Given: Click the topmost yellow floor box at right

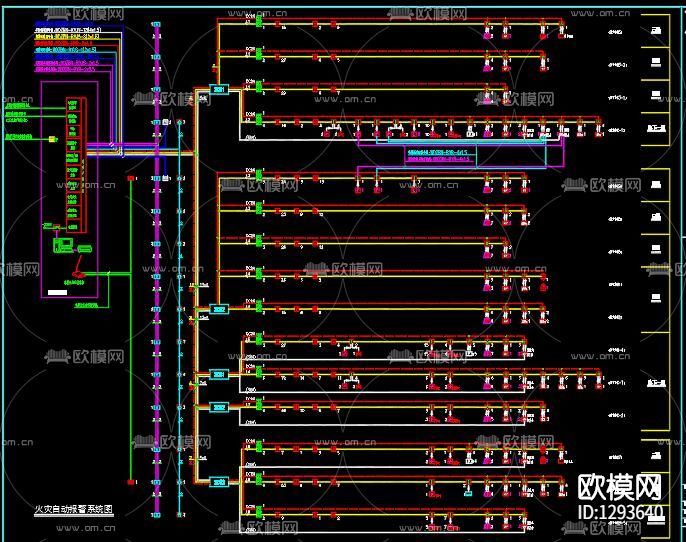Looking at the screenshot, I should pos(655,33).
